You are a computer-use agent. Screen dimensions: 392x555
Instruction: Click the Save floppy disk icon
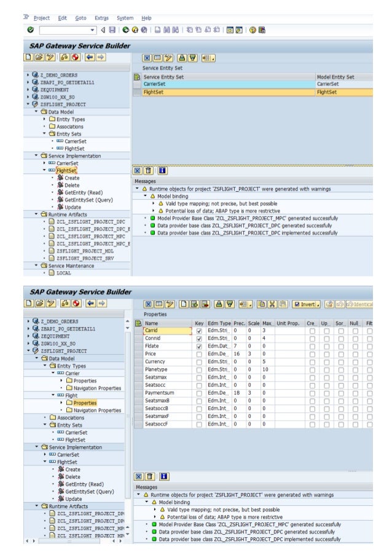click(112, 30)
